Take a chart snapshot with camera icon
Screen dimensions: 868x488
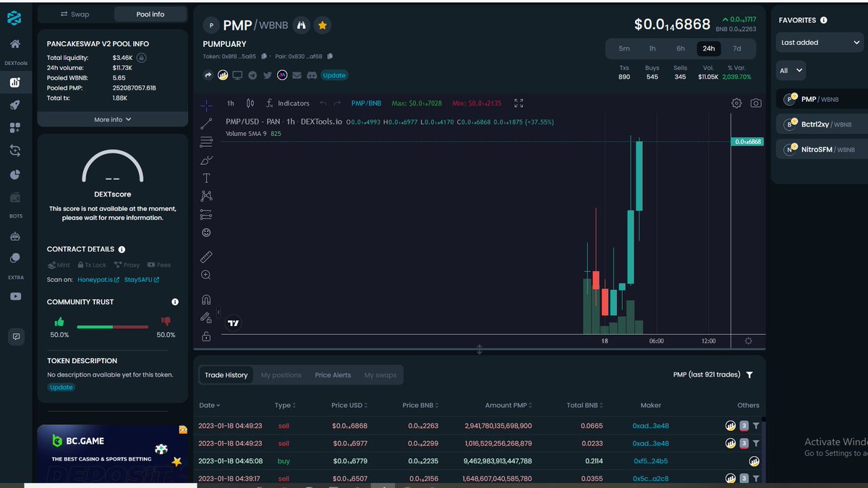tap(756, 103)
